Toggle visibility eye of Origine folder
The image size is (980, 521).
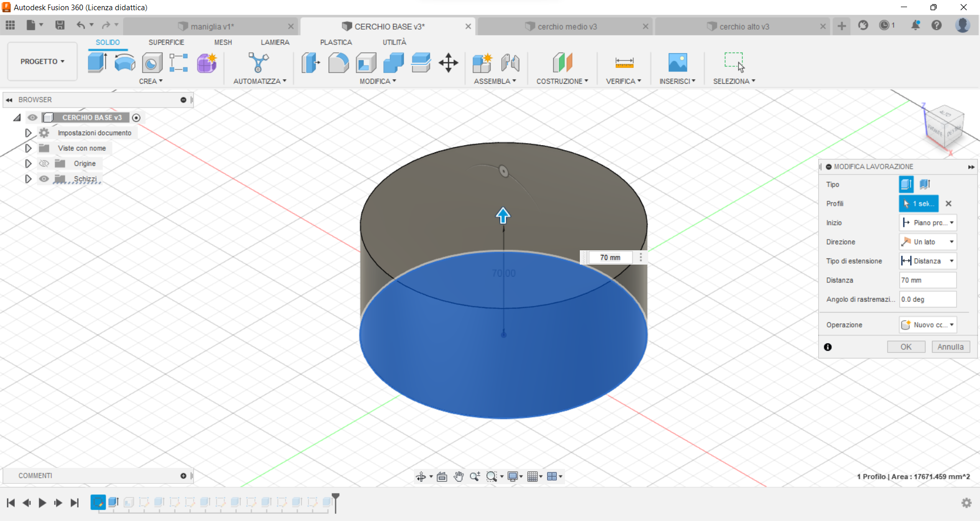click(44, 163)
